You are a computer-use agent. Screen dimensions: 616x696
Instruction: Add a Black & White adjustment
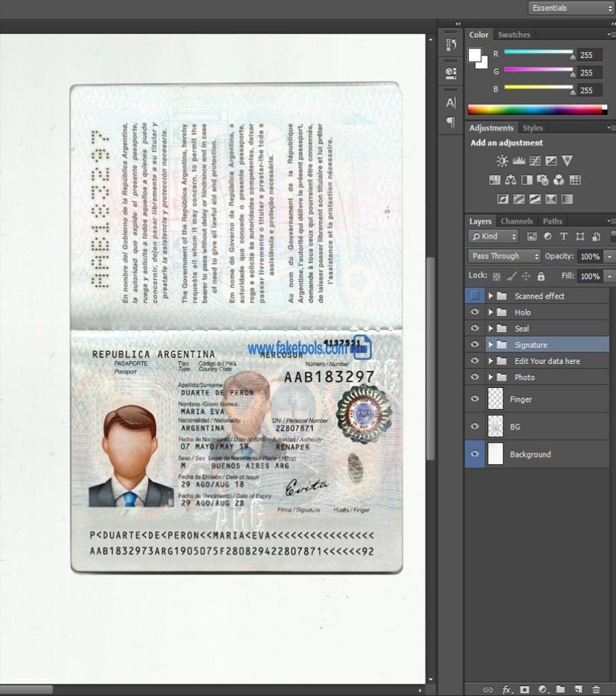tap(527, 180)
